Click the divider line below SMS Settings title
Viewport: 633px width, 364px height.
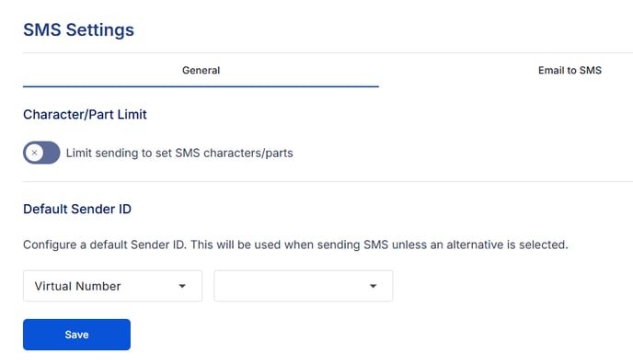[328, 52]
